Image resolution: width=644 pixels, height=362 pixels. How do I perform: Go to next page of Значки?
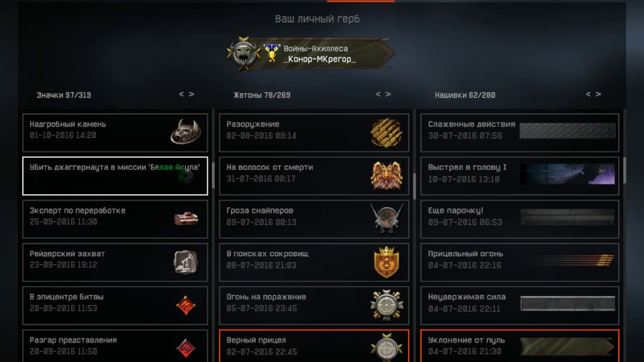(191, 94)
